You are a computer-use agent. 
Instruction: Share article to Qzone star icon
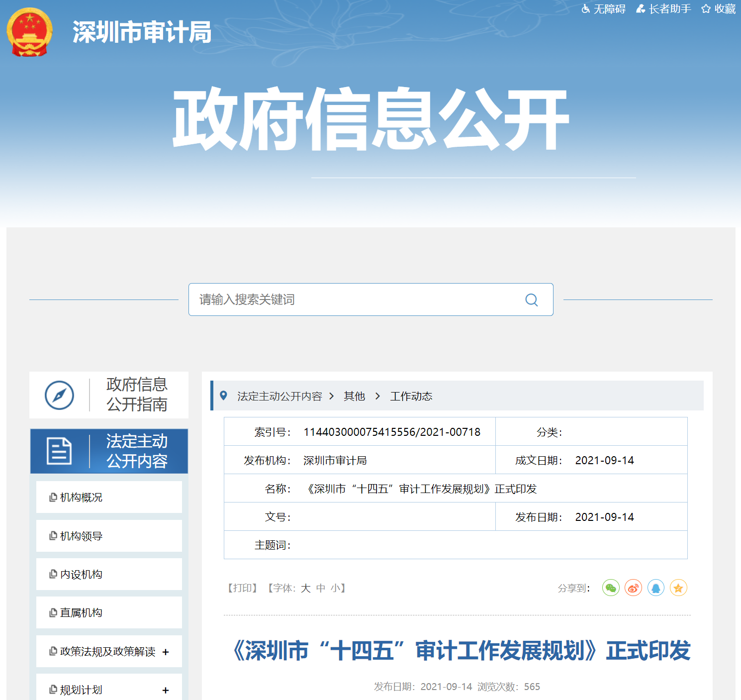(678, 588)
